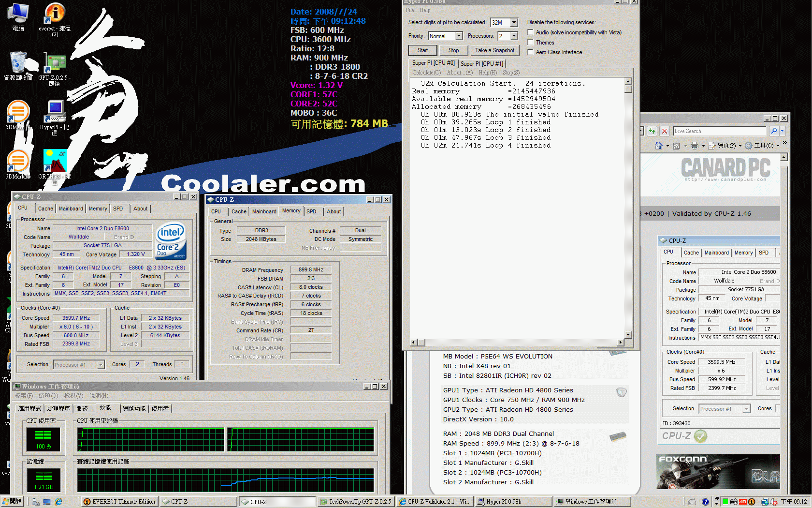Open the browser Tools (工具) menu
The width and height of the screenshot is (812, 508).
[762, 146]
